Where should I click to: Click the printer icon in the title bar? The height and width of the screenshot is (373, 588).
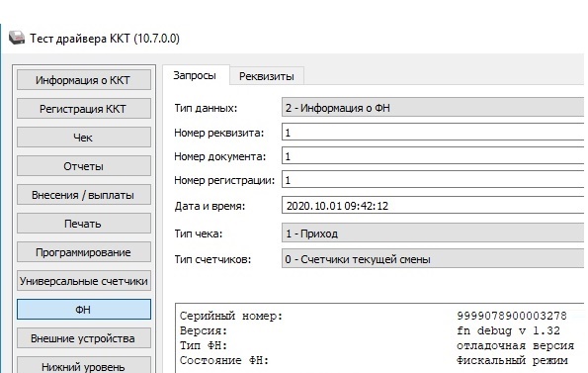[x=17, y=38]
